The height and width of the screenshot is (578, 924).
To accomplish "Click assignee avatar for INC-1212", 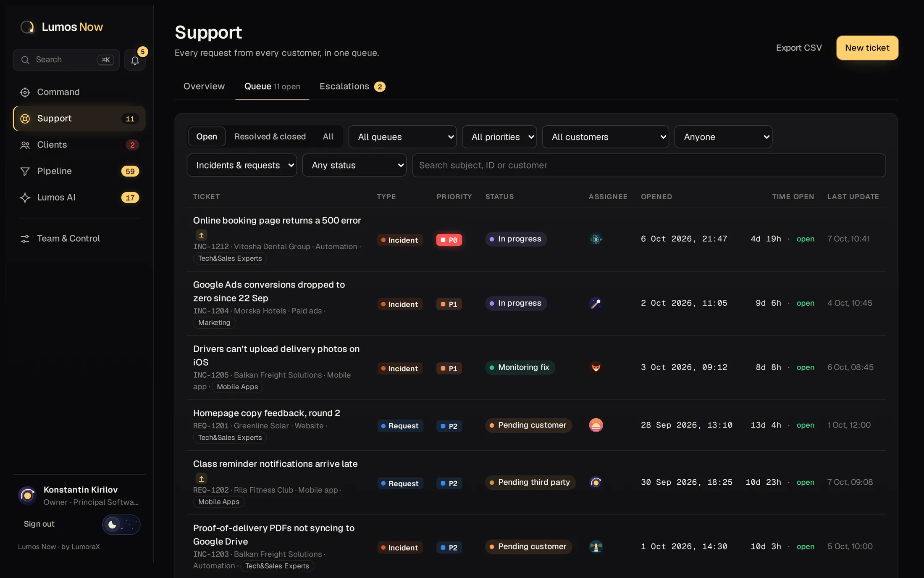I will 596,239.
